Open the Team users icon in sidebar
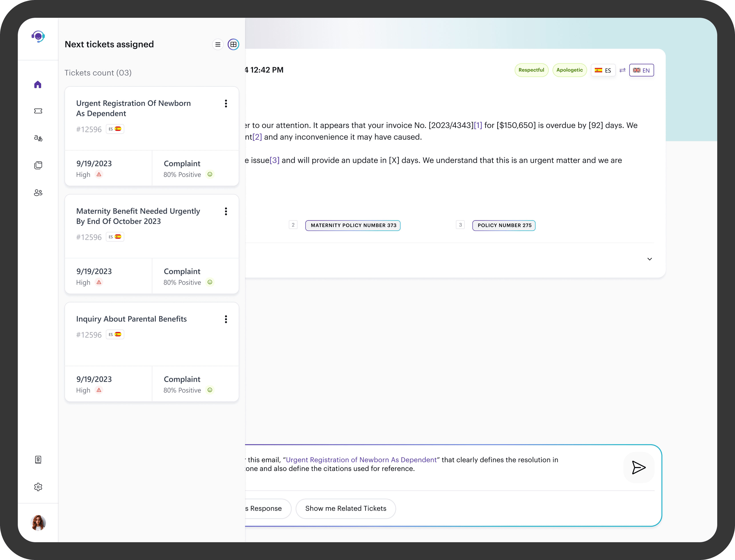Image resolution: width=735 pixels, height=560 pixels. coord(38,193)
